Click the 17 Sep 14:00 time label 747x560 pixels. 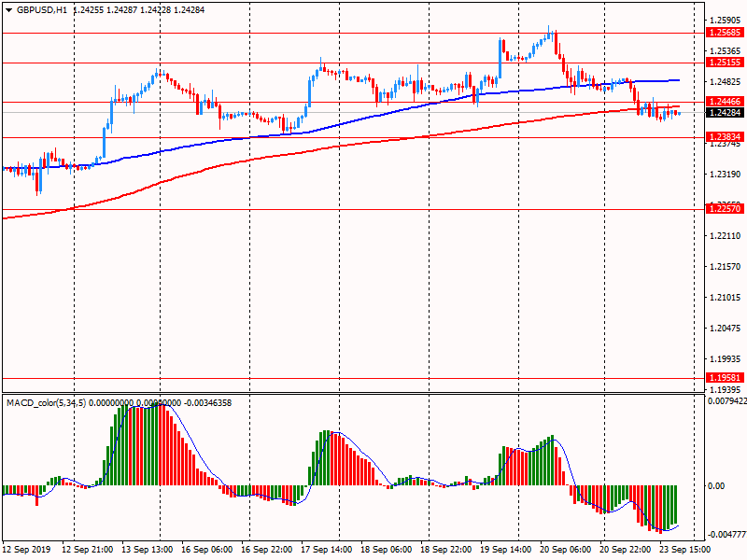coord(327,550)
